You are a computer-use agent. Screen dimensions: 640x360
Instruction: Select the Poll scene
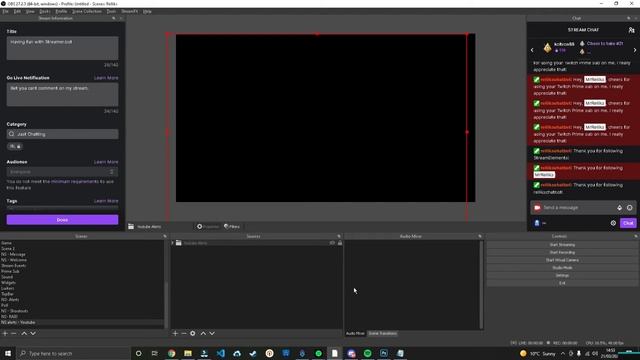[4, 305]
